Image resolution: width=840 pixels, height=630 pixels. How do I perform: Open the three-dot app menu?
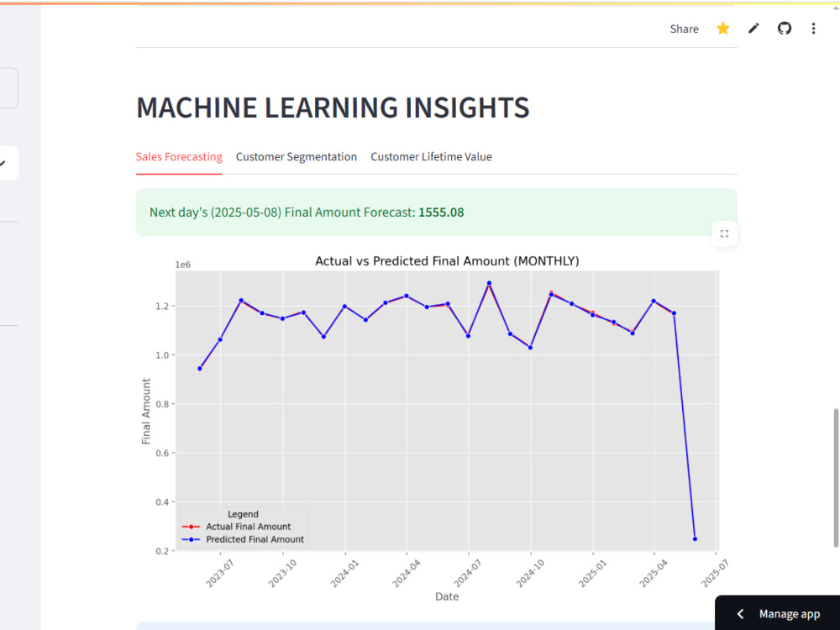(x=813, y=29)
